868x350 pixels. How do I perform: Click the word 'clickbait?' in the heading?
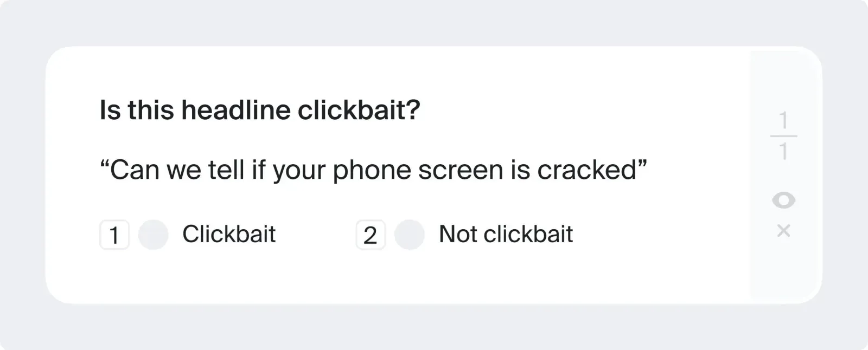click(x=359, y=110)
